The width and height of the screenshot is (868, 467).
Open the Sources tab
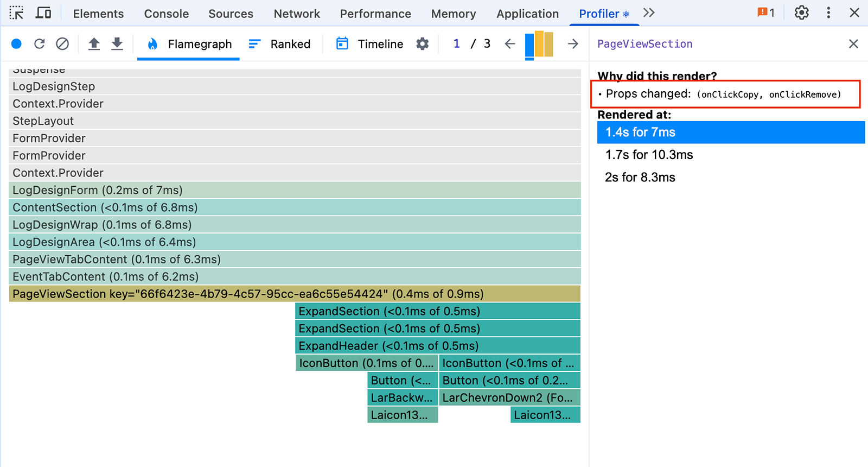231,14
